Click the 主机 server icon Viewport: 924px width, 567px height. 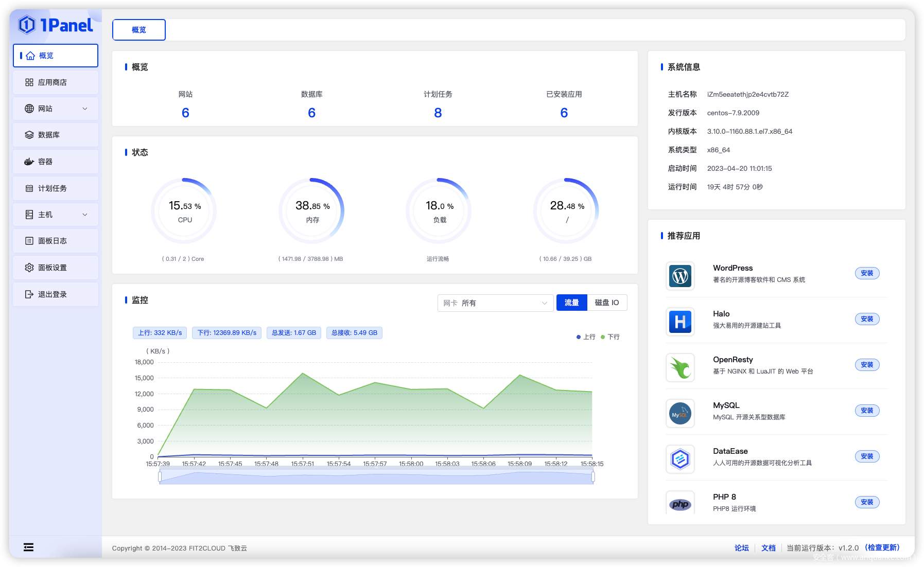coord(29,215)
